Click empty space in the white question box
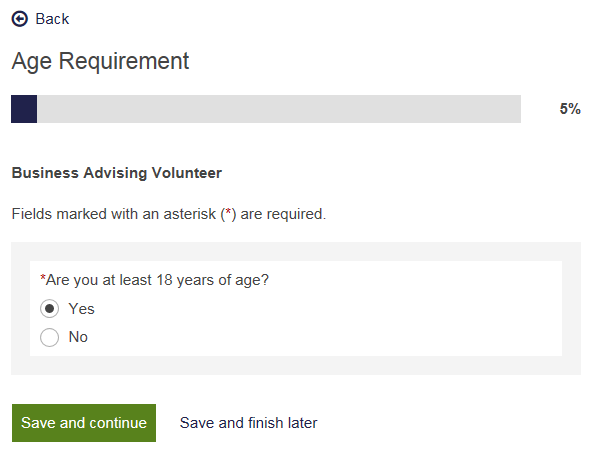 400,320
